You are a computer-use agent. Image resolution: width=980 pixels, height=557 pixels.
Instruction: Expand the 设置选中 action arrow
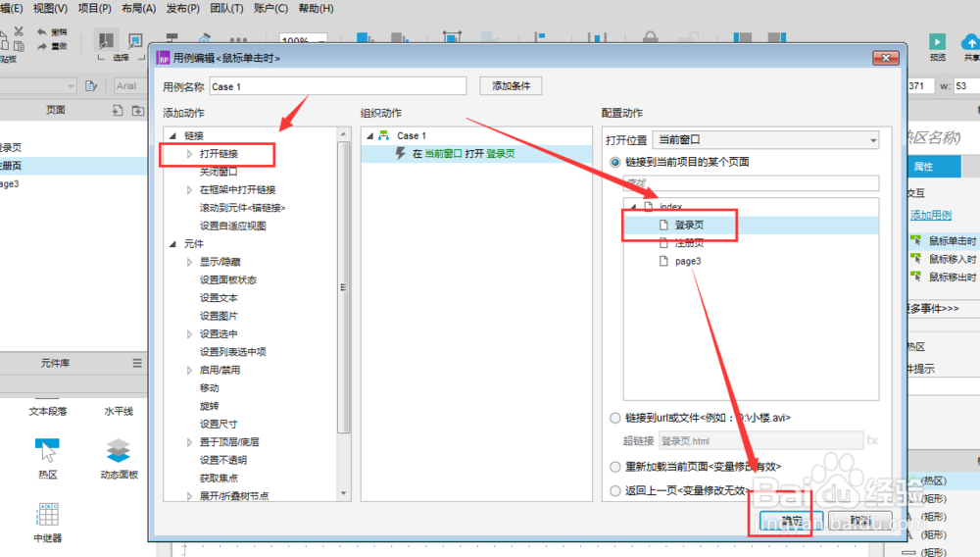click(189, 334)
